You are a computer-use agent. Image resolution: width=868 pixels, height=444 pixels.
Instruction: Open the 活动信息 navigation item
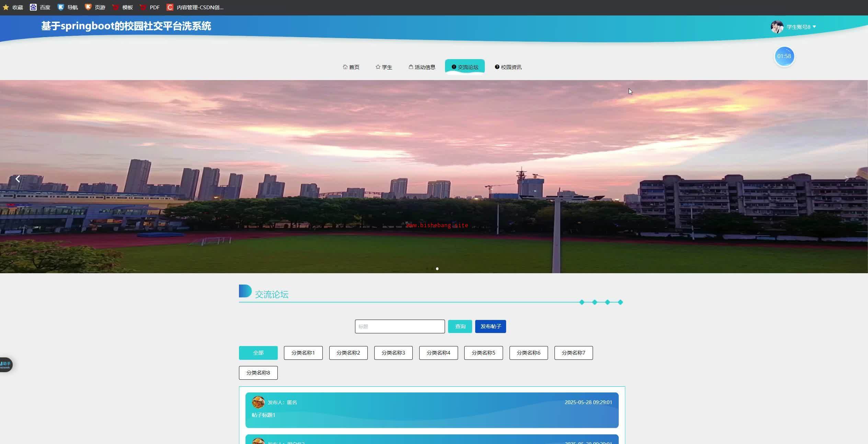pos(422,67)
